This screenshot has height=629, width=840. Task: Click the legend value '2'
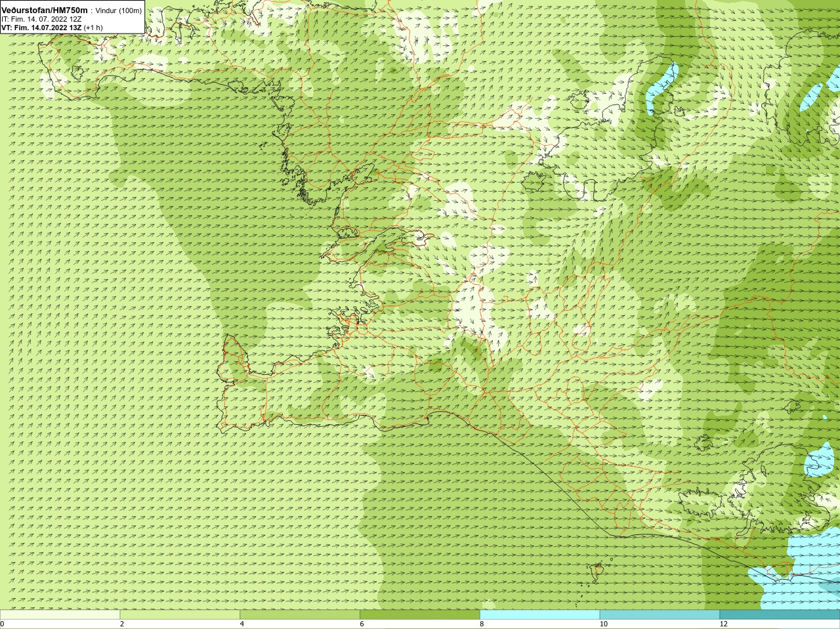[x=122, y=624]
